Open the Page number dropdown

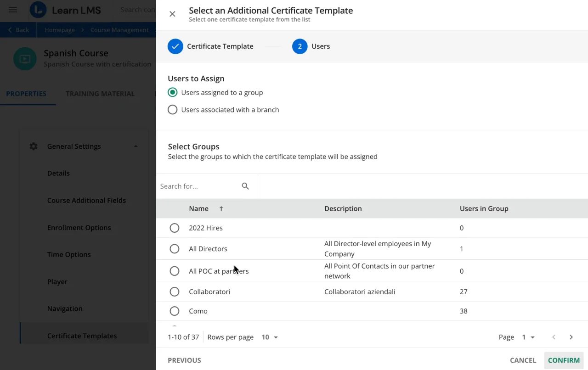(528, 337)
